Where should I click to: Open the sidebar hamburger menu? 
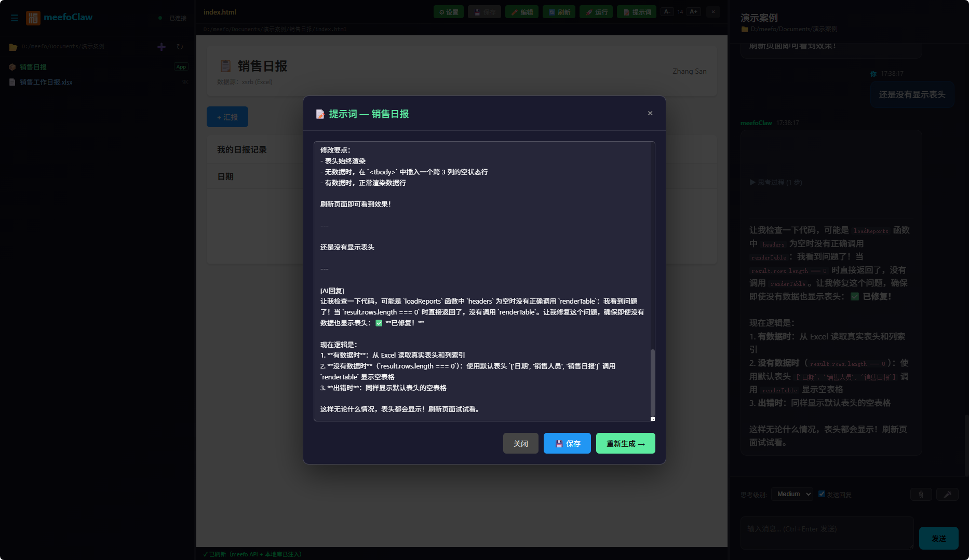[x=15, y=18]
